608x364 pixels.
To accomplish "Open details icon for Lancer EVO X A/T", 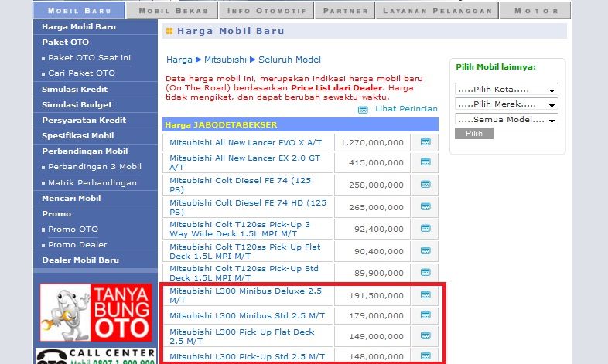I will 425,141.
